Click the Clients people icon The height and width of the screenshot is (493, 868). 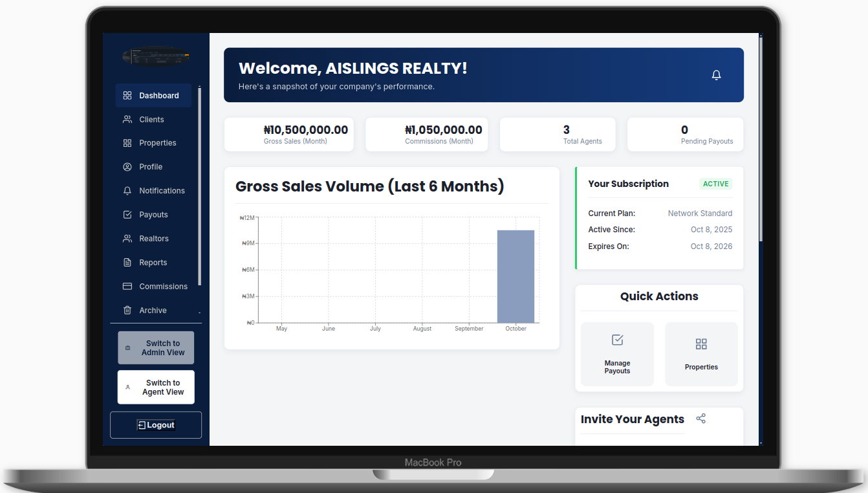(x=127, y=119)
